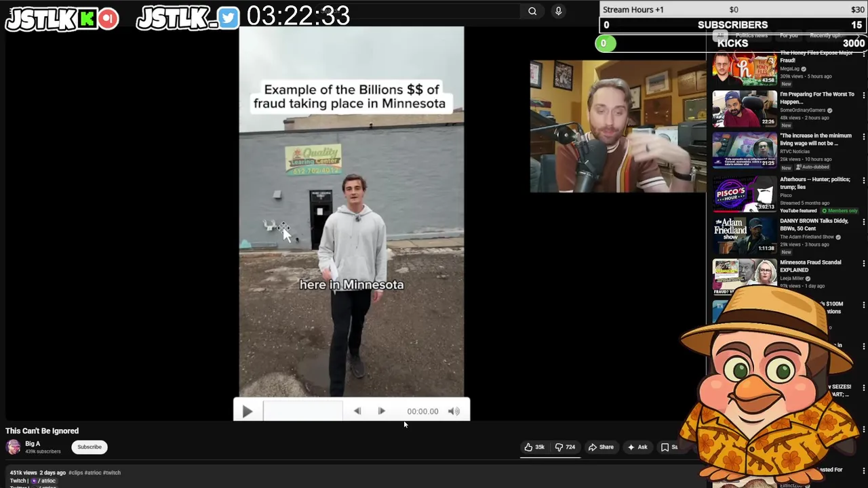
Task: Click the 439k subscribers text
Action: tap(43, 451)
